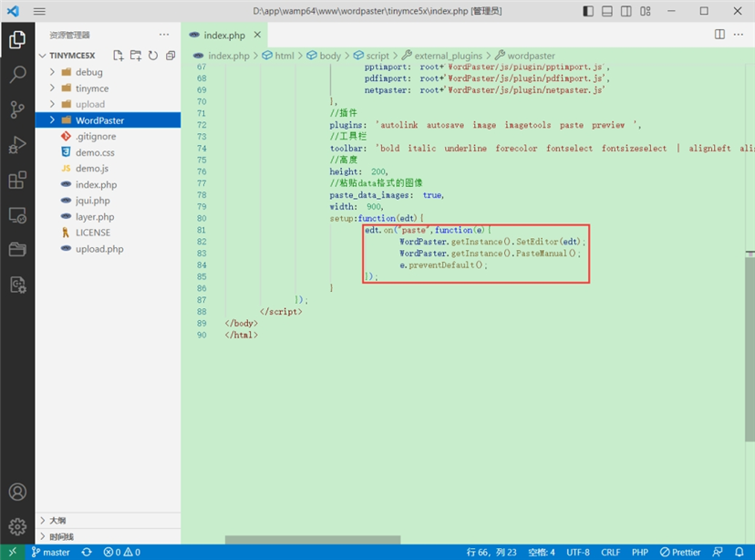This screenshot has height=560, width=755.
Task: Click New File in explorer header
Action: pyautogui.click(x=118, y=56)
